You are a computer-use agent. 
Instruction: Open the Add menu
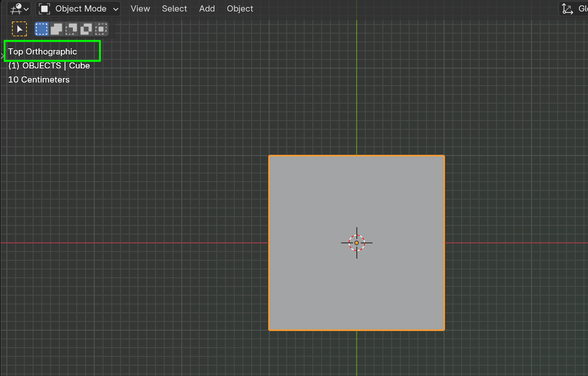point(207,9)
